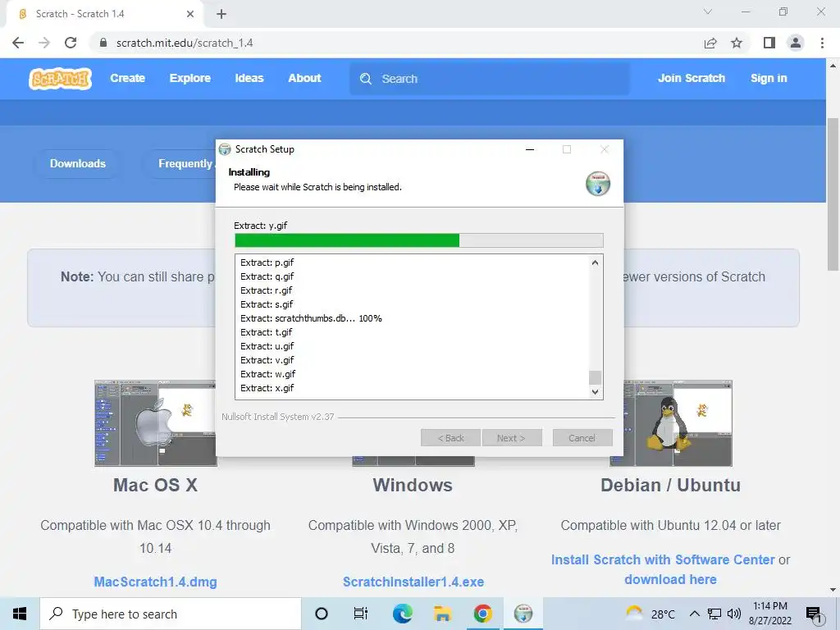This screenshot has width=840, height=630.
Task: Launch Microsoft Edge from the taskbar
Action: (403, 614)
